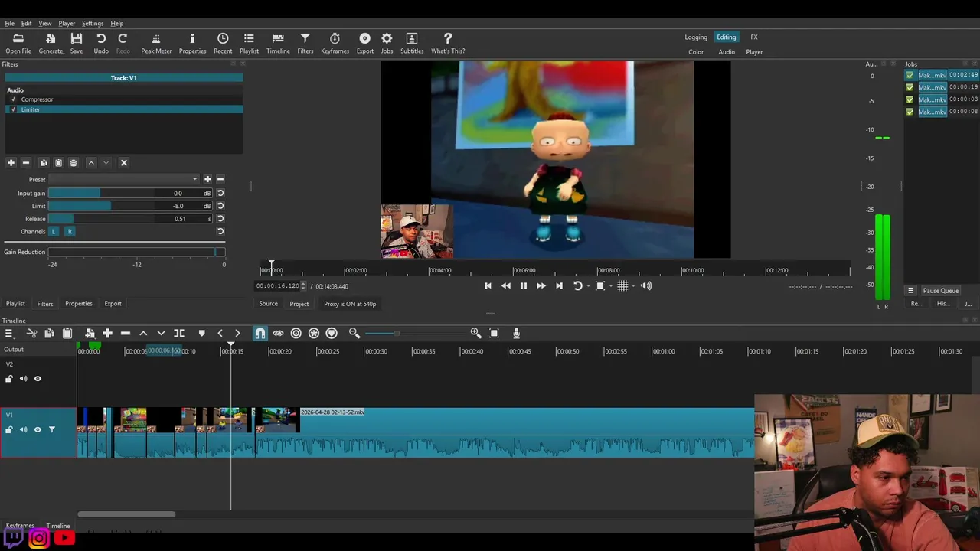The width and height of the screenshot is (980, 551).
Task: Click Undo in main toolbar
Action: pos(101,44)
